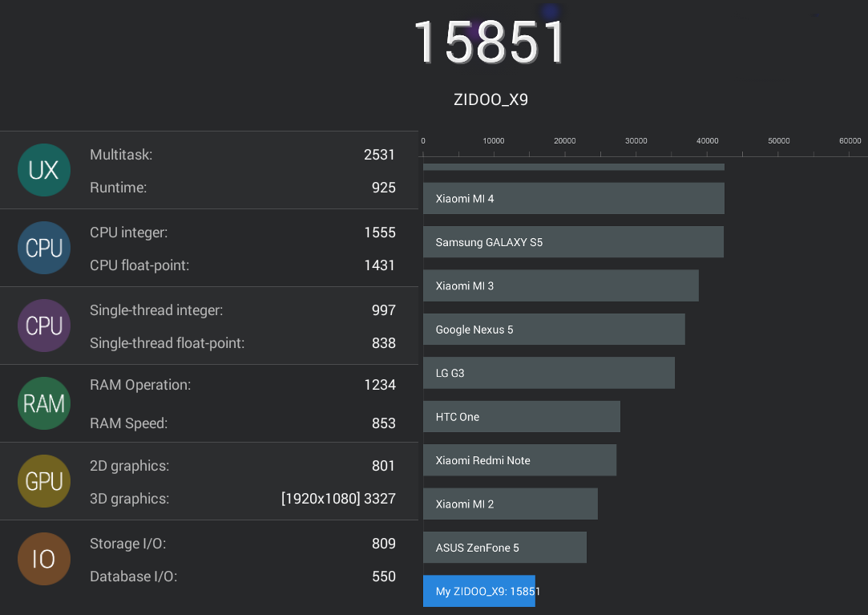Click the 60000 axis label on the chart

(850, 141)
